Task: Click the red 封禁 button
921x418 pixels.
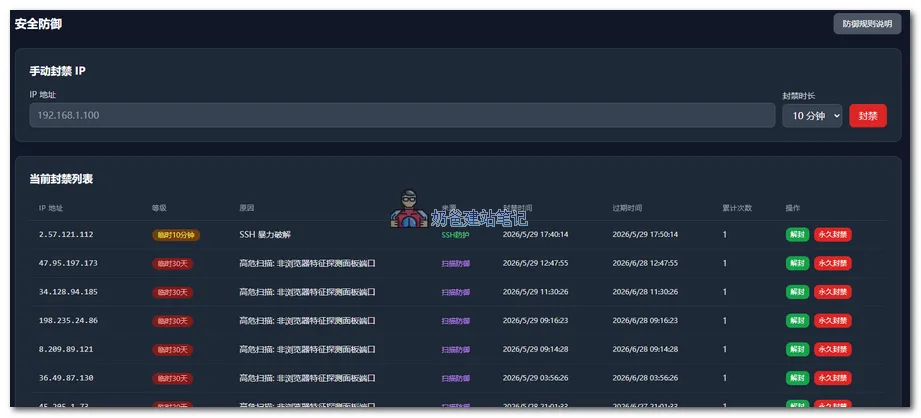Action: 868,116
